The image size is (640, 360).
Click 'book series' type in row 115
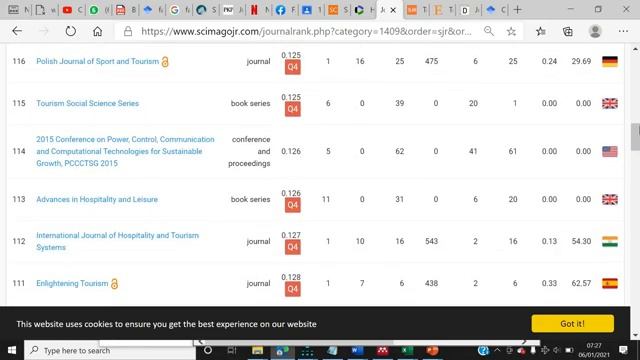[250, 103]
